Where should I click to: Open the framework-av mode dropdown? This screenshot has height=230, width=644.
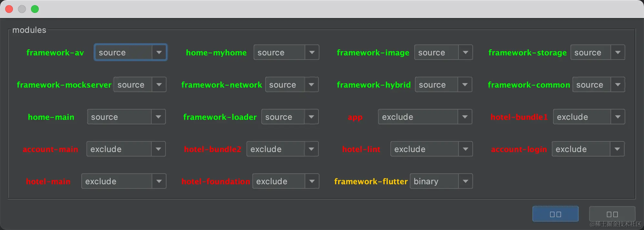pyautogui.click(x=130, y=52)
